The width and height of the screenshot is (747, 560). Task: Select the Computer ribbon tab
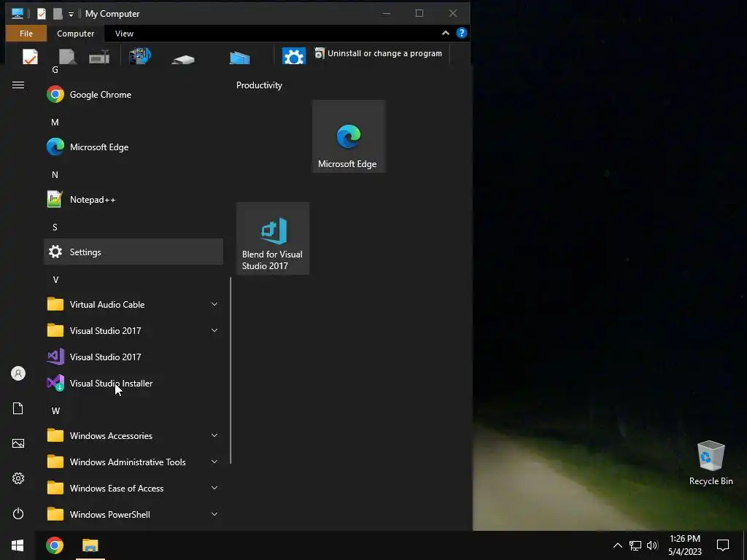(x=76, y=34)
